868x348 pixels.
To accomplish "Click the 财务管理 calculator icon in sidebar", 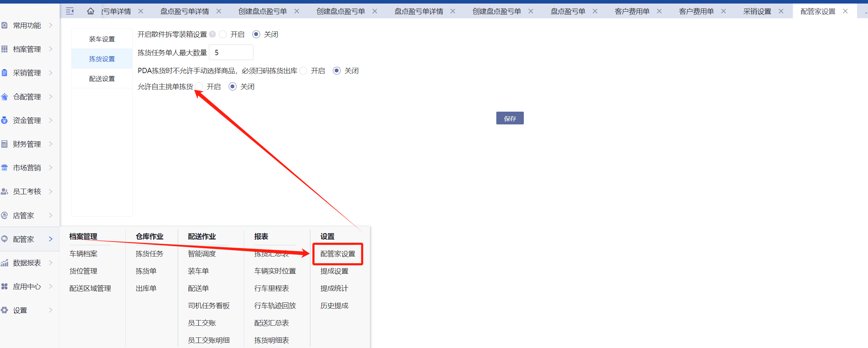I will tap(5, 144).
